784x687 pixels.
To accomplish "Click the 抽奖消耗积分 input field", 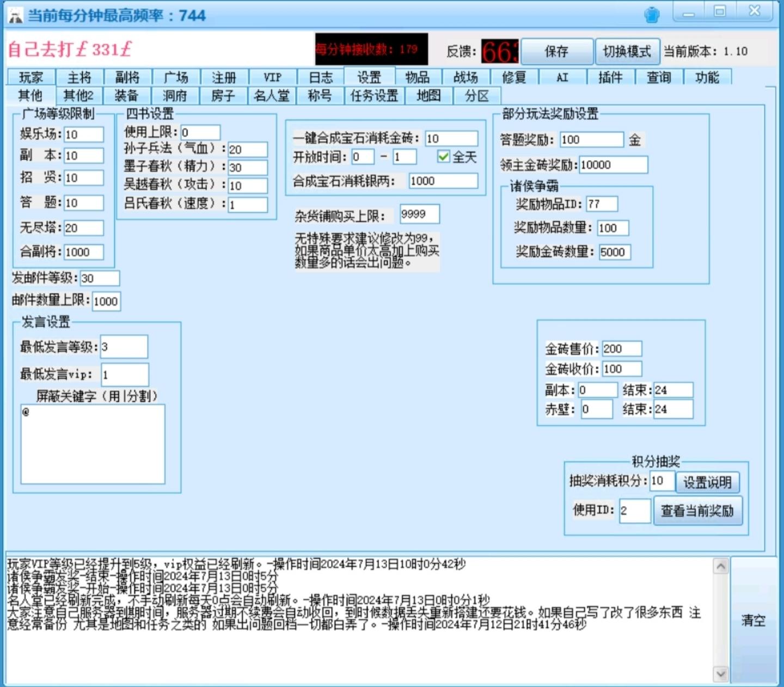I will (x=662, y=481).
